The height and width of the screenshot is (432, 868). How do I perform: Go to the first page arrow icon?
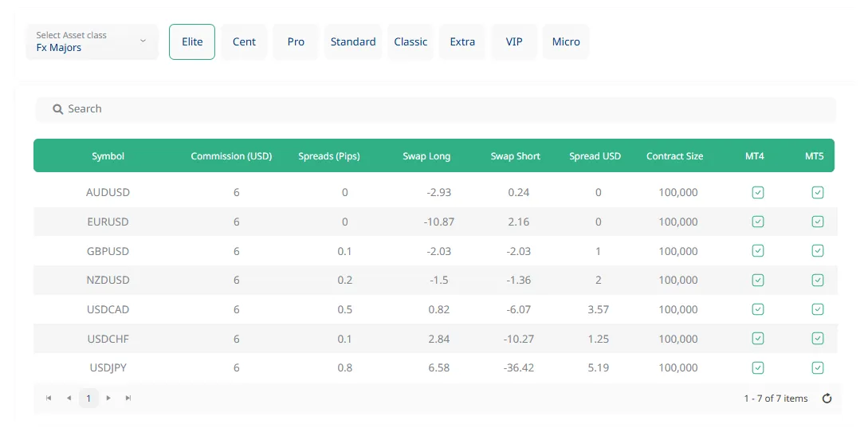pos(49,398)
